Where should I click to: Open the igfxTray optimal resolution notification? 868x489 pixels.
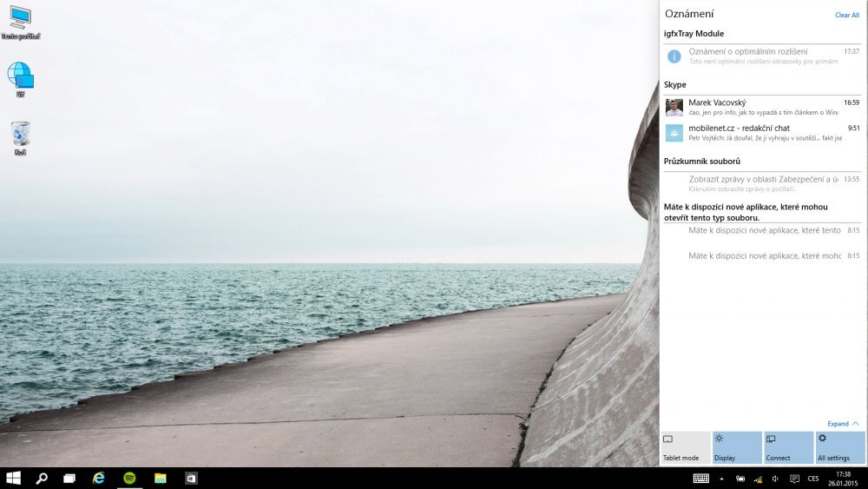pyautogui.click(x=762, y=56)
